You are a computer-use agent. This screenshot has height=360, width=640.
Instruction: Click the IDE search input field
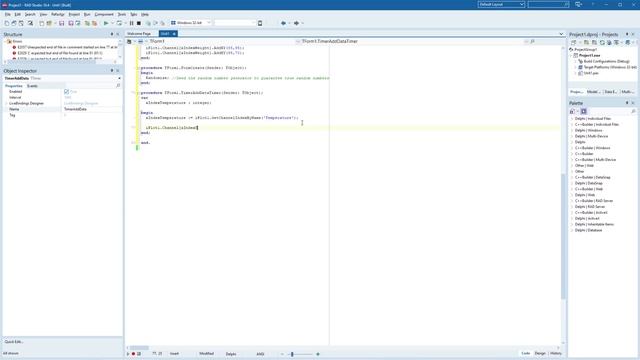tap(548, 4)
